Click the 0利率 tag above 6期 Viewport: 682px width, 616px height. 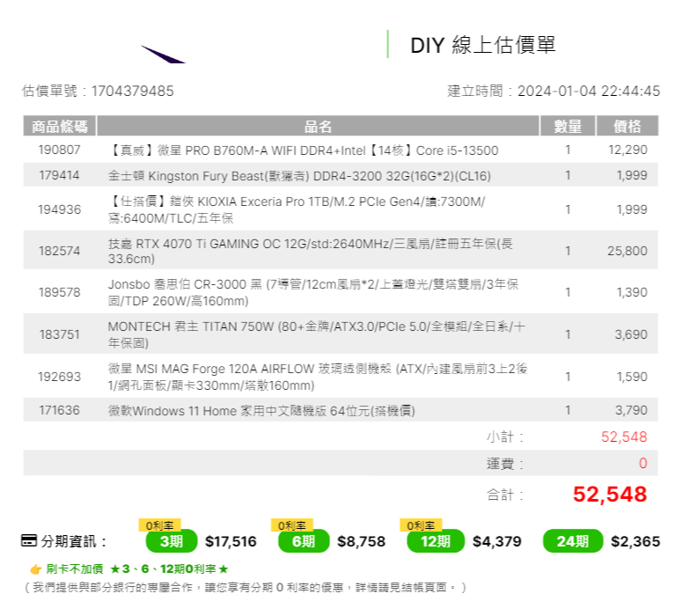click(292, 525)
